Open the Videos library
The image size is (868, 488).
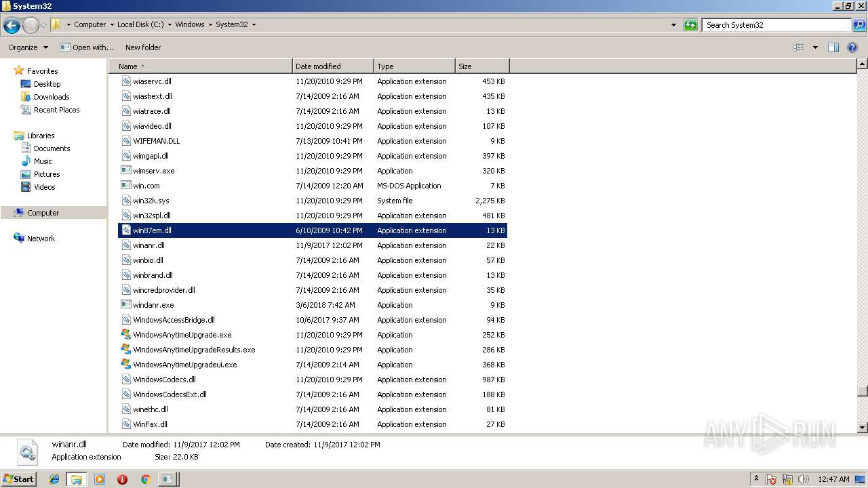(44, 187)
